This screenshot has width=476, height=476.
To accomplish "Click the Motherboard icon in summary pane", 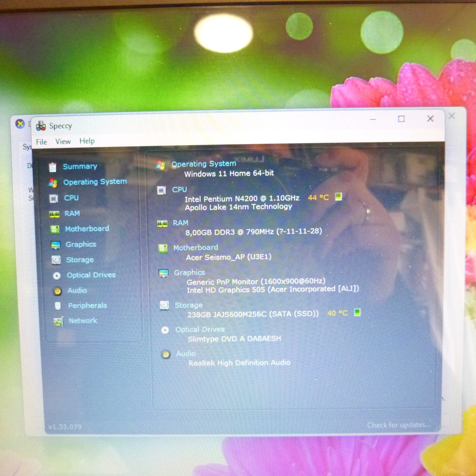I will coord(163,248).
